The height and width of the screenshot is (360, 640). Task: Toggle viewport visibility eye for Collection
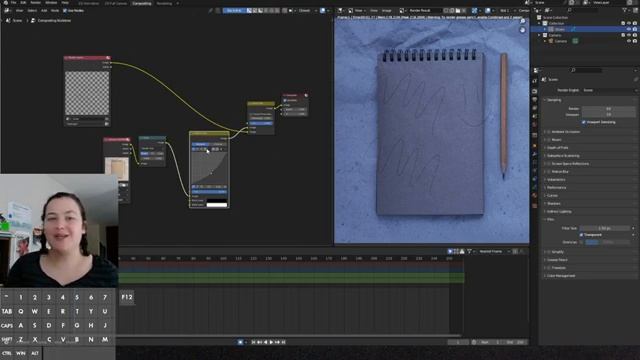629,24
